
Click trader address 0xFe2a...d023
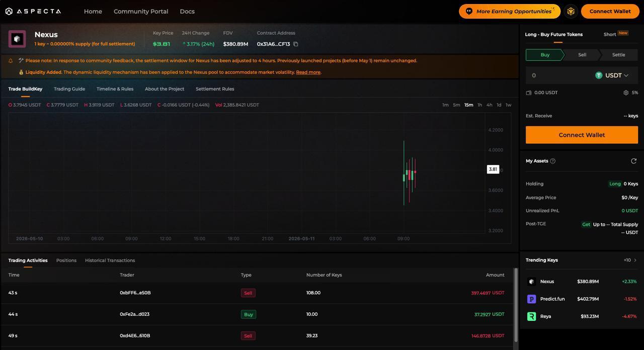pos(135,314)
